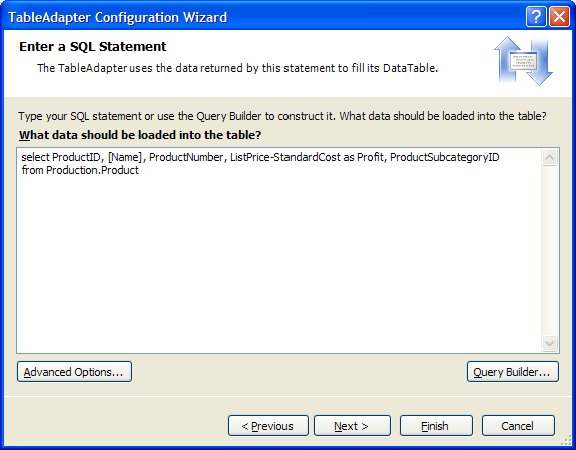576x450 pixels.
Task: Click the SQL box scroll down arrow
Action: click(x=550, y=344)
